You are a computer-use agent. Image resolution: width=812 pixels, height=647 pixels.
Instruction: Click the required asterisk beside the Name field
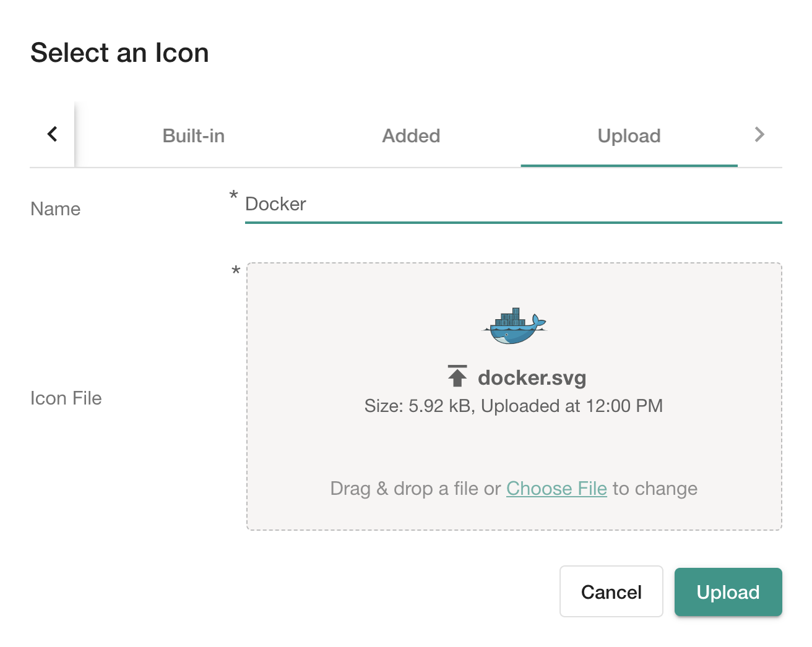pyautogui.click(x=233, y=196)
